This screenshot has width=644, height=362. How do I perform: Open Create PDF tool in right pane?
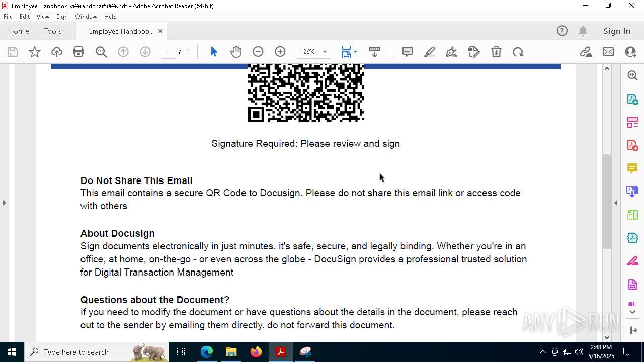pyautogui.click(x=632, y=145)
